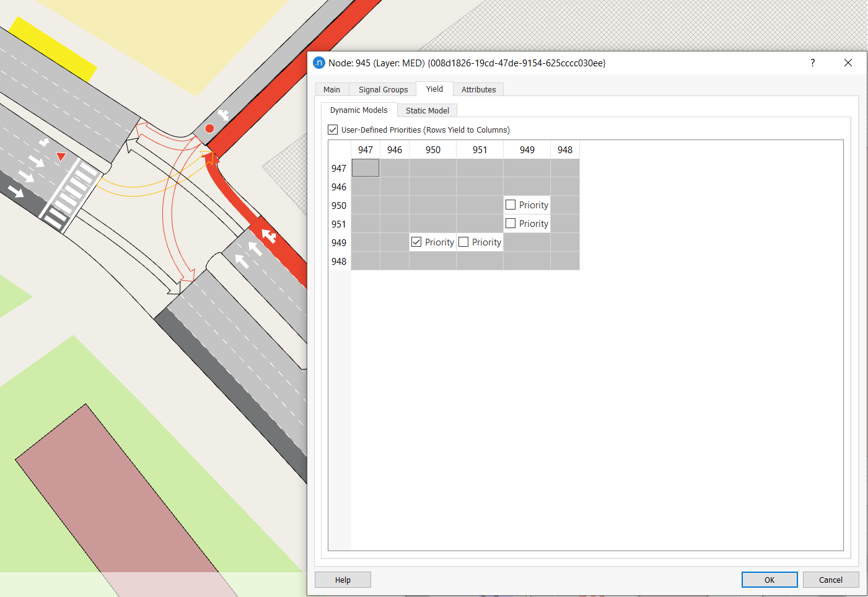Confirm with the OK button
This screenshot has width=868, height=597.
pyautogui.click(x=769, y=580)
